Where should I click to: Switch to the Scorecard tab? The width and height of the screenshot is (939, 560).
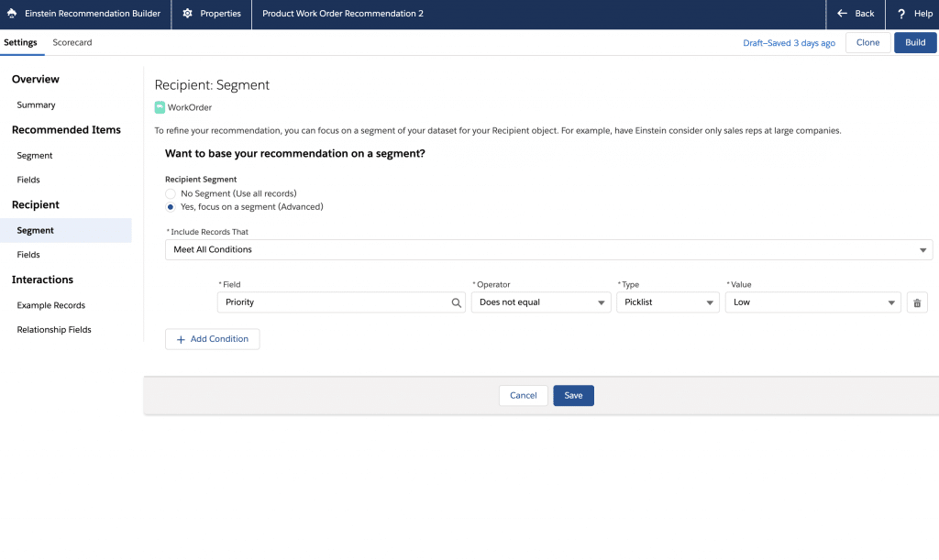[72, 42]
